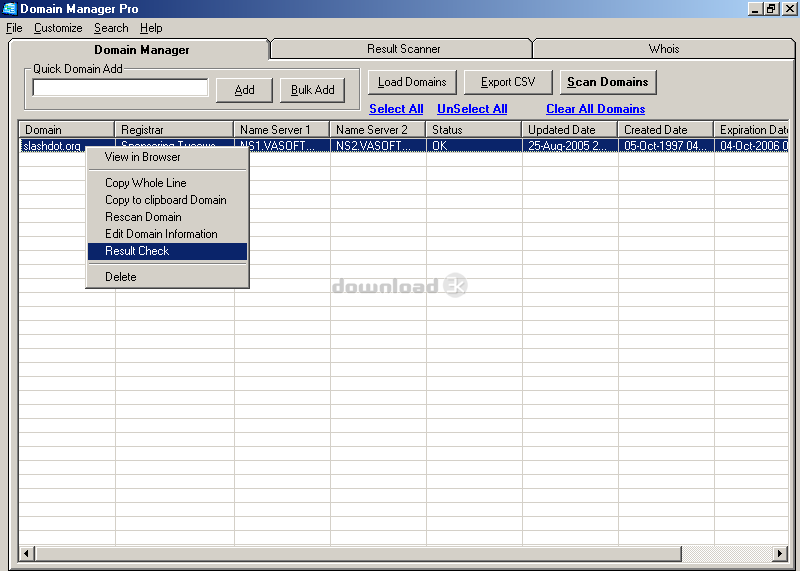
Task: Click the Bulk Add button
Action: pos(312,90)
